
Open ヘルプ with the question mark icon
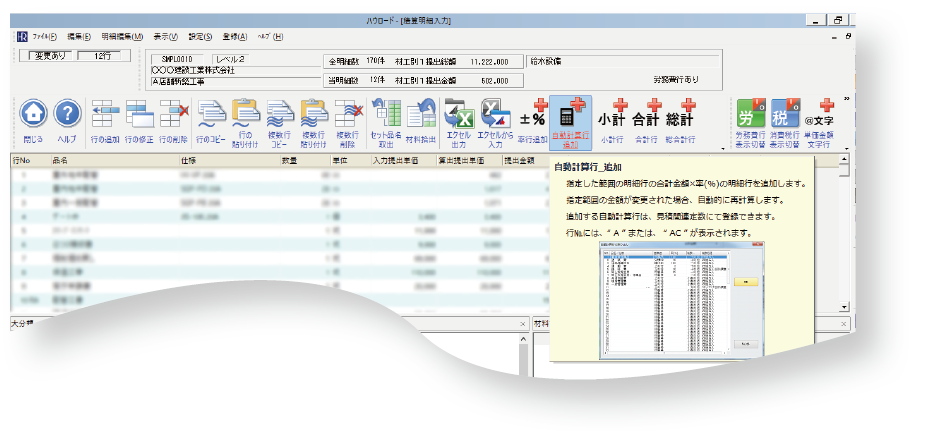66,117
